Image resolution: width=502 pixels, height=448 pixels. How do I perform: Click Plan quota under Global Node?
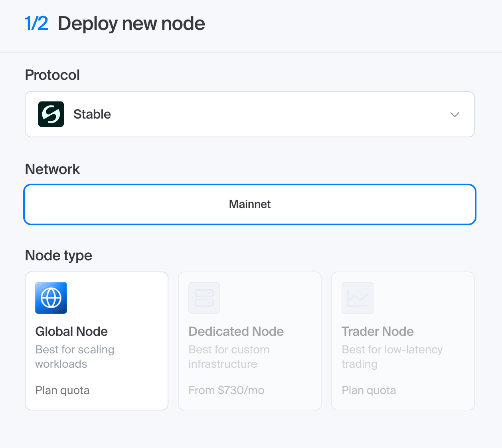click(62, 390)
